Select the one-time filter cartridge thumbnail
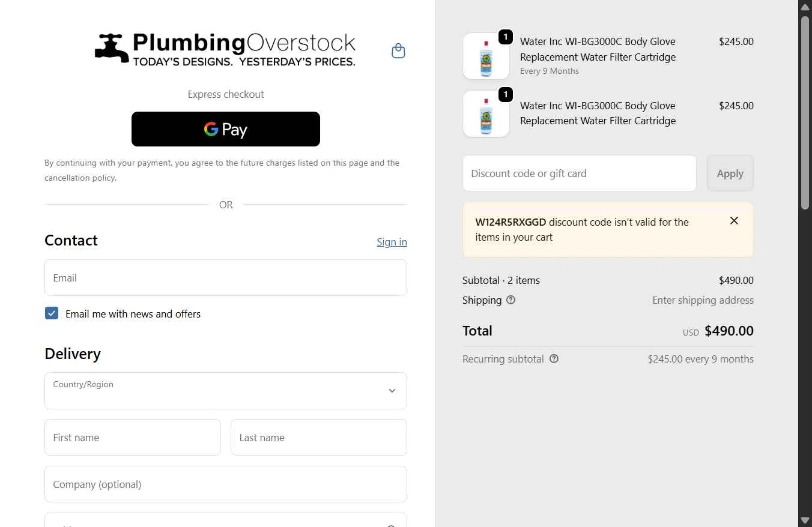Viewport: 812px width, 527px height. point(486,114)
